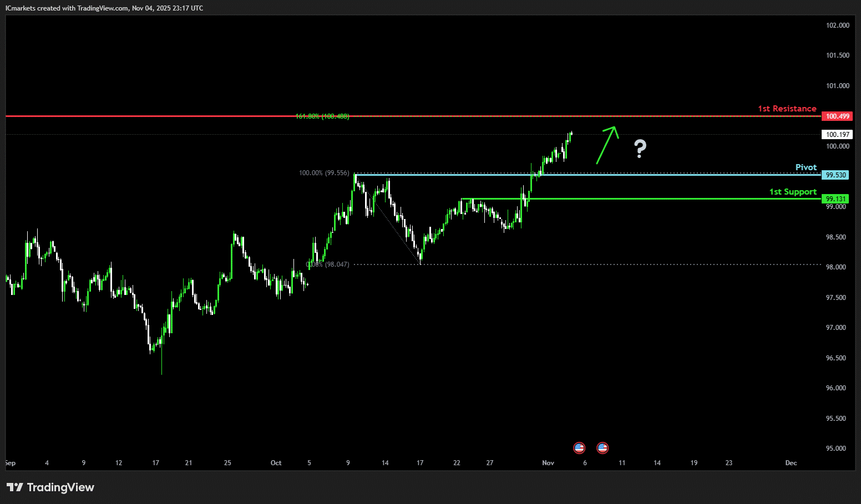Click the ICmarkets TradingView.com header text
The image size is (861, 504).
[104, 8]
